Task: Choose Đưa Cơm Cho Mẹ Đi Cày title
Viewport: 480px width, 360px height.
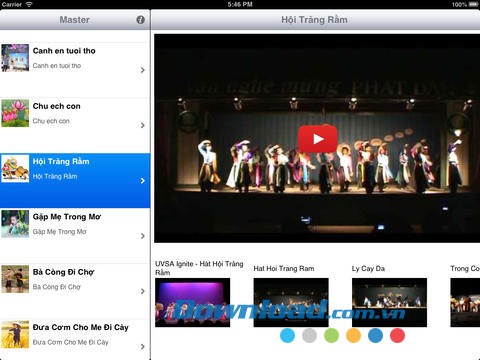Action: (81, 328)
